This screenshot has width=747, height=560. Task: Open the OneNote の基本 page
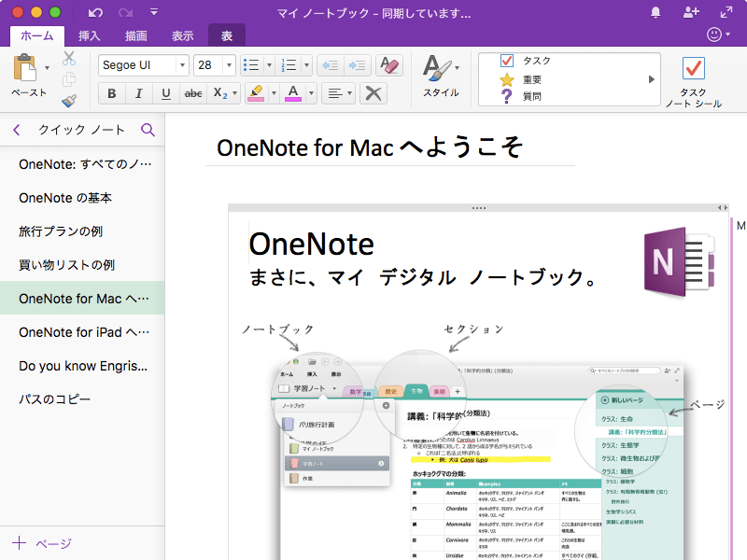point(65,197)
